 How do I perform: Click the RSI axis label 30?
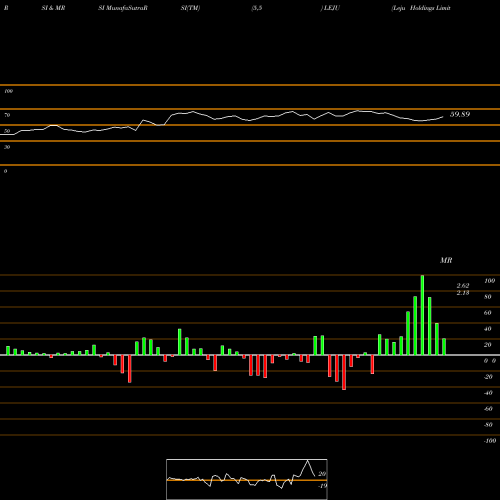7,147
